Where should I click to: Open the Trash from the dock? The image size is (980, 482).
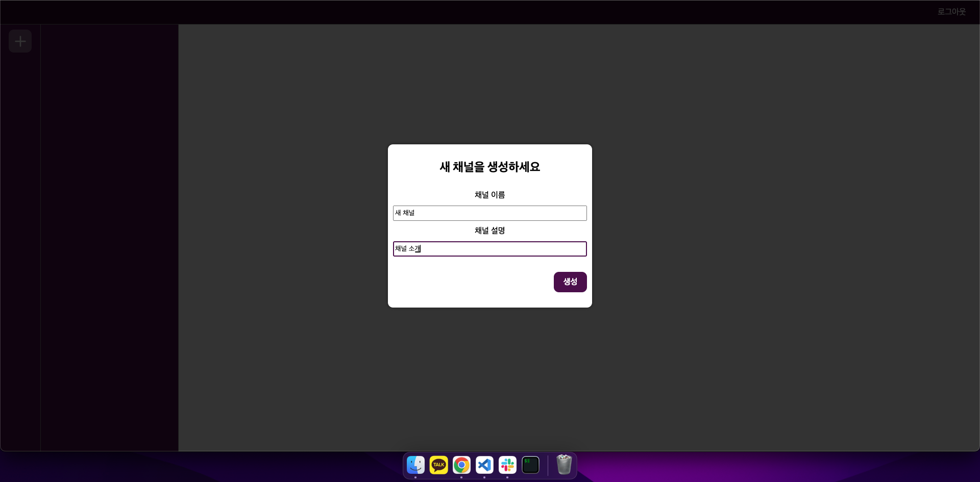(x=563, y=465)
